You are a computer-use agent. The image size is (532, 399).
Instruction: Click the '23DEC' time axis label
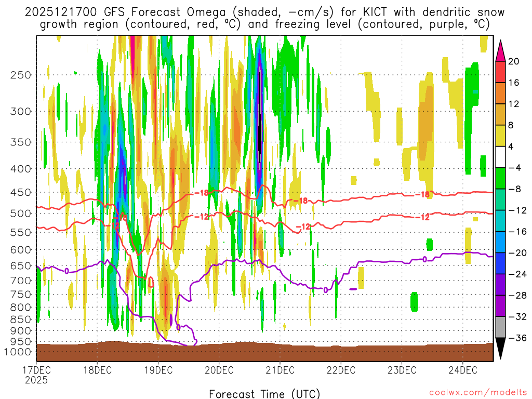tap(402, 369)
